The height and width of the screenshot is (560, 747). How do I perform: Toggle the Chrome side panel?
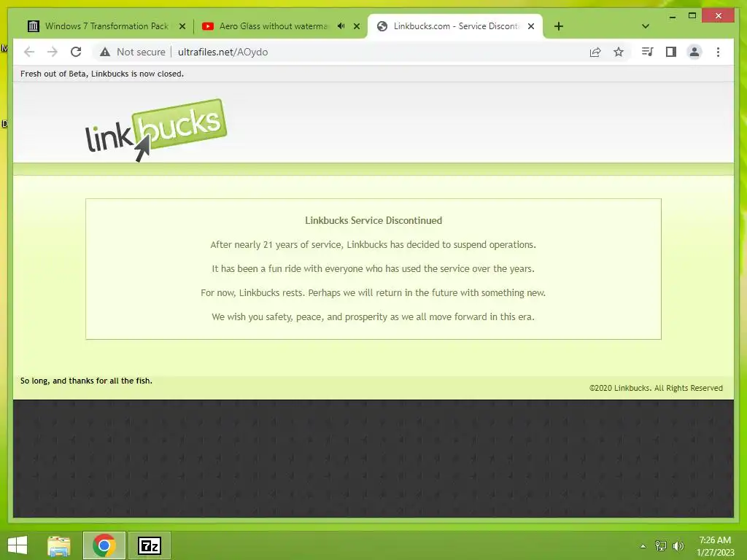tap(671, 52)
